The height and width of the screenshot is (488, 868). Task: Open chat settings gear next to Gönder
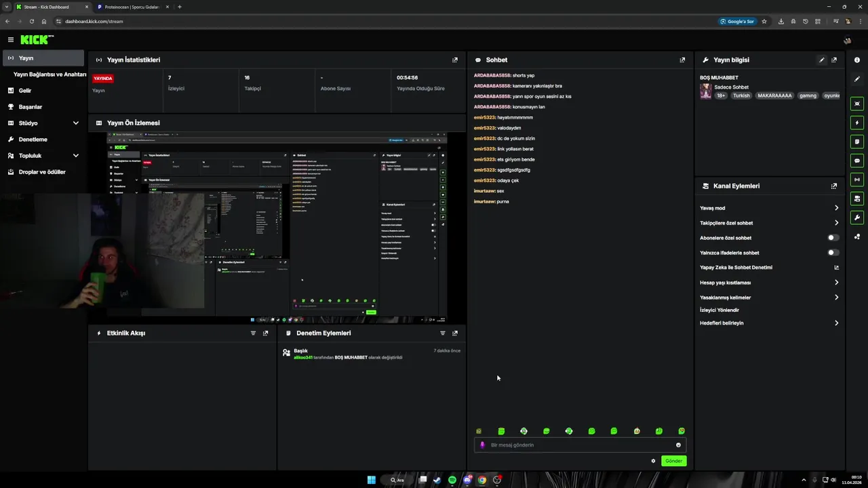pos(653,461)
